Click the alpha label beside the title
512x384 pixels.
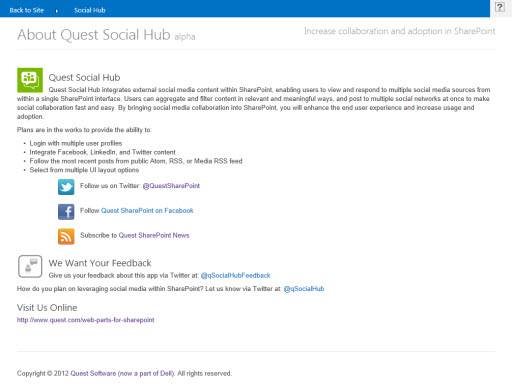[185, 37]
